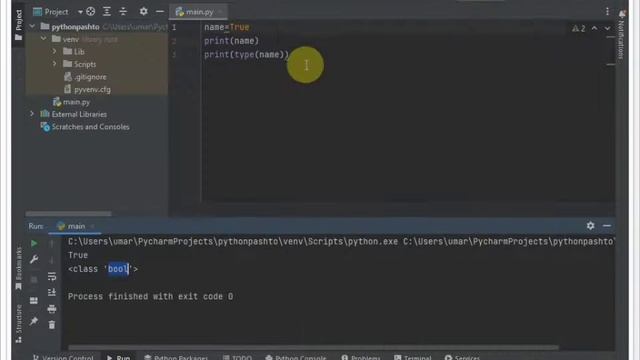This screenshot has height=360, width=640.
Task: Open Python Packages bottom tab
Action: pyautogui.click(x=176, y=358)
